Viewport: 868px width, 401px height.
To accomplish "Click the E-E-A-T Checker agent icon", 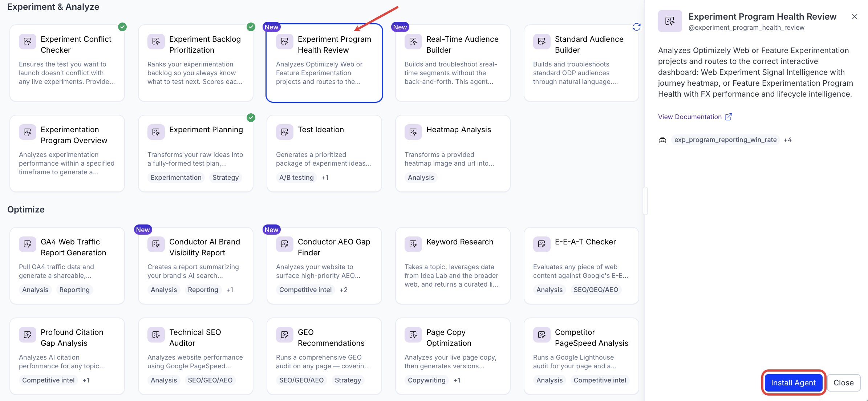I will tap(542, 244).
